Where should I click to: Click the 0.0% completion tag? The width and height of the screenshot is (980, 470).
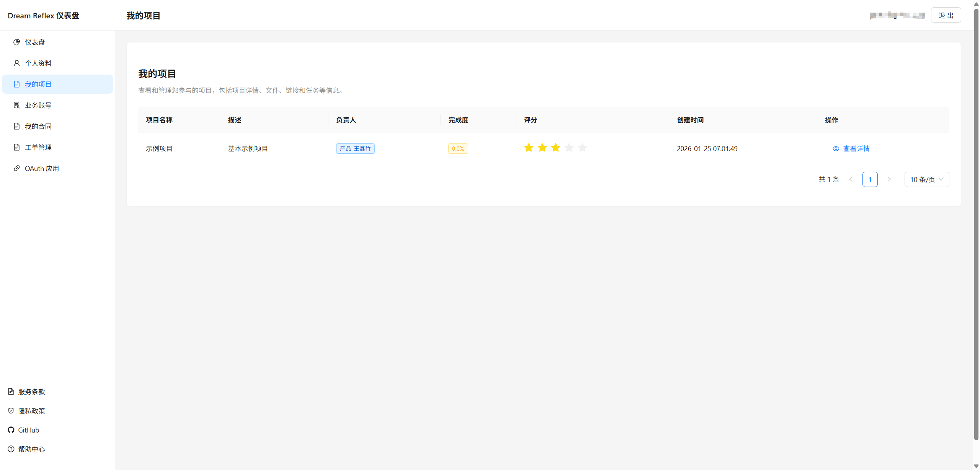(x=458, y=149)
